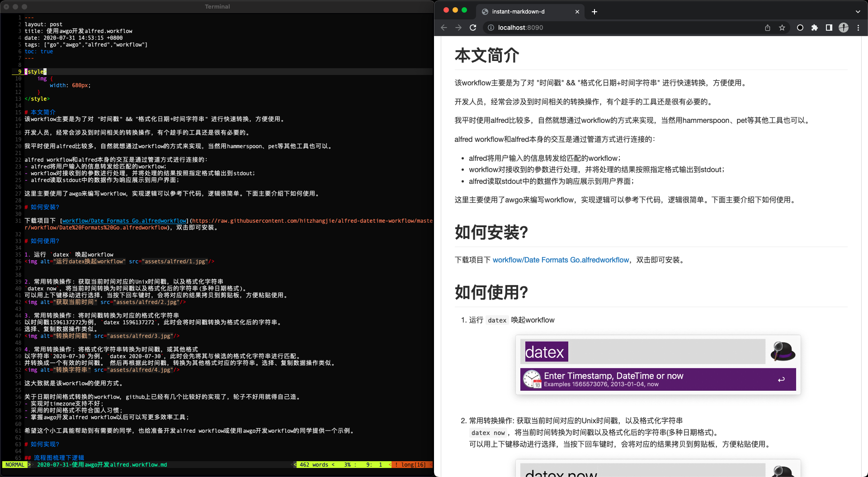Click 'toc: true' line in Terminal

[x=39, y=51]
